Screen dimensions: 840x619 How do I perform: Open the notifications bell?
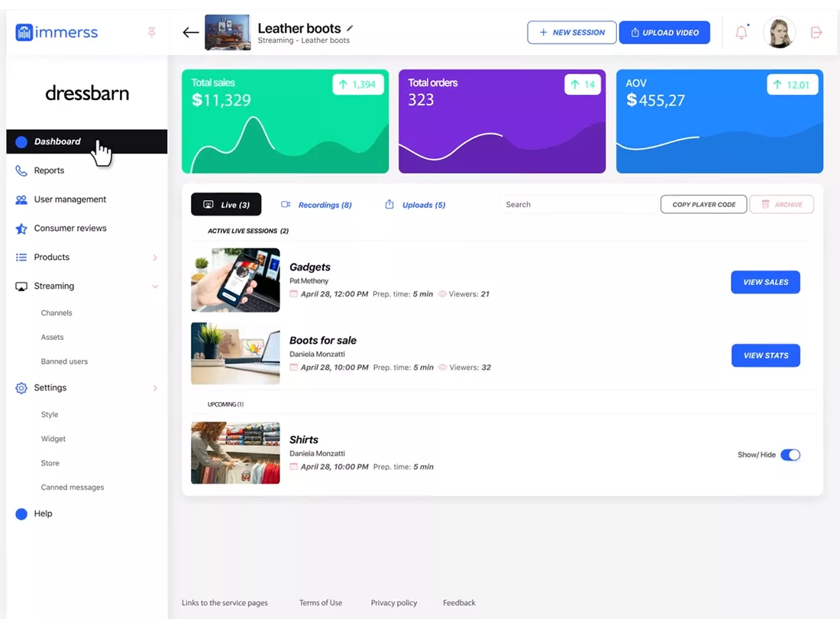(x=741, y=32)
